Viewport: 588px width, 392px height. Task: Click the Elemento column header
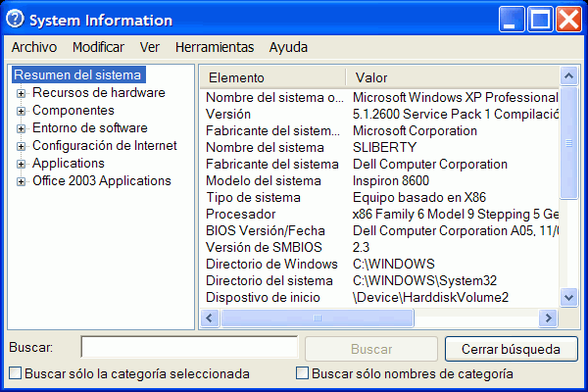tap(272, 77)
